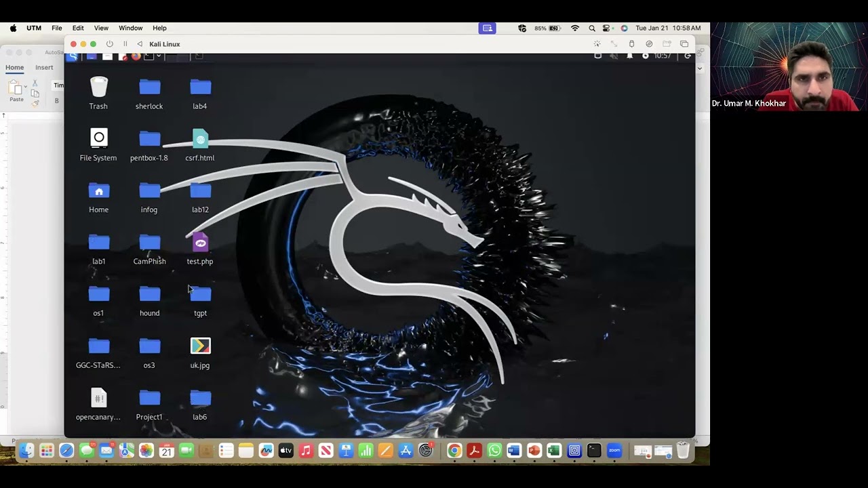Open the View menu
The width and height of the screenshot is (868, 488).
tap(101, 28)
